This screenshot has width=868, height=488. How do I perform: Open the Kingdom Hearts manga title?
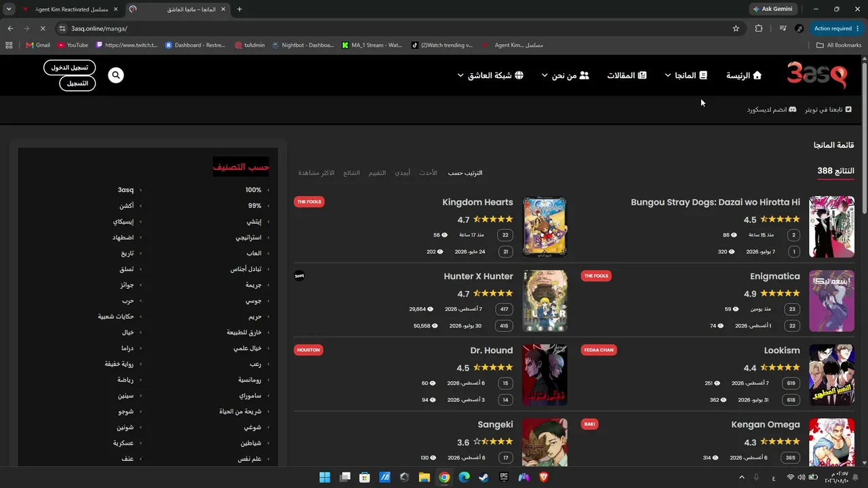point(477,202)
